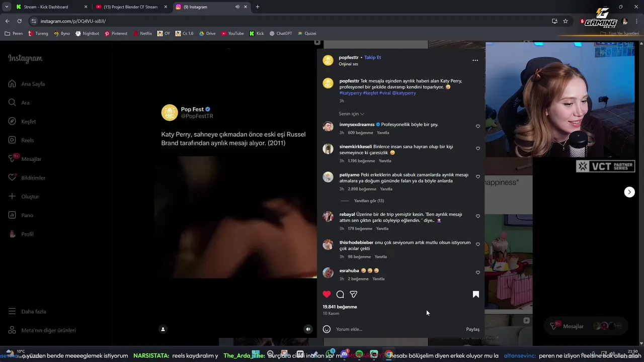Open post options three dots menu

475,60
